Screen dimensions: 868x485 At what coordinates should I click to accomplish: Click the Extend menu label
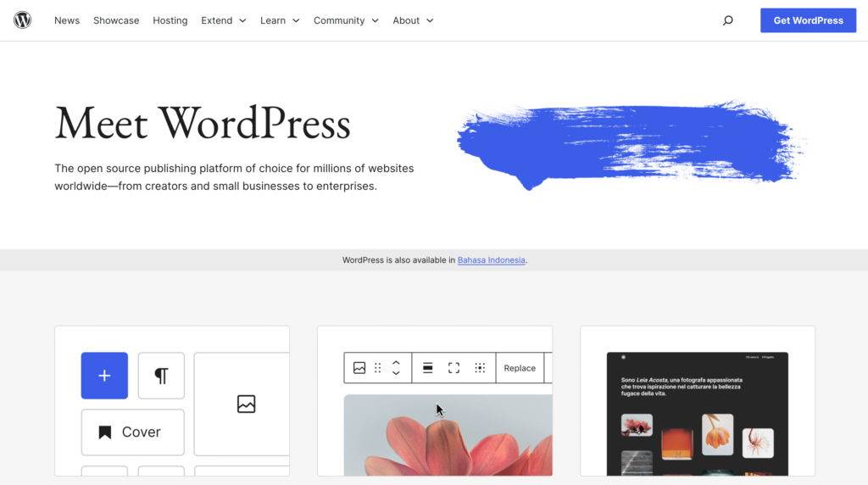(216, 20)
